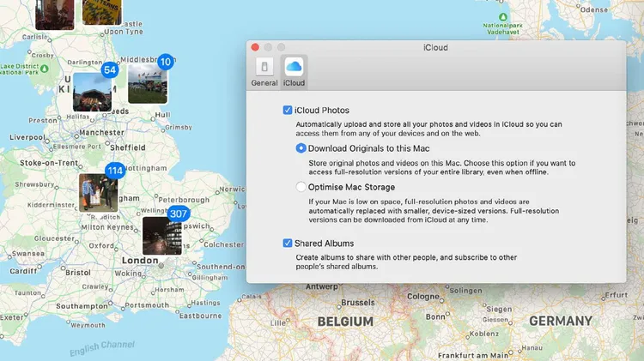
Task: Disable the Shared Albums checkbox
Action: coord(288,243)
